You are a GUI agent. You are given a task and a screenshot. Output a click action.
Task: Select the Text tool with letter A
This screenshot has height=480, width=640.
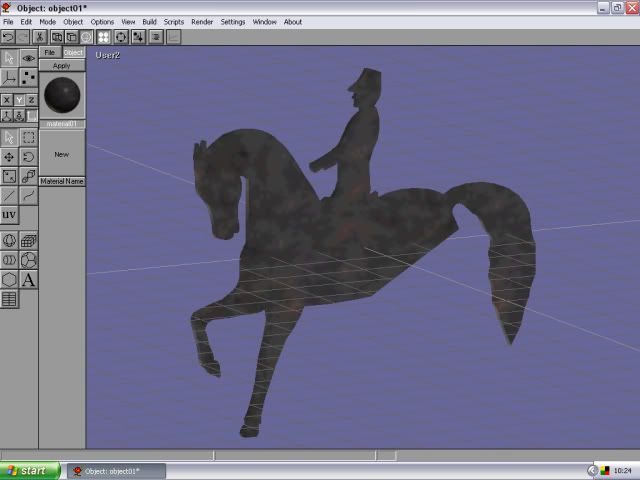28,280
